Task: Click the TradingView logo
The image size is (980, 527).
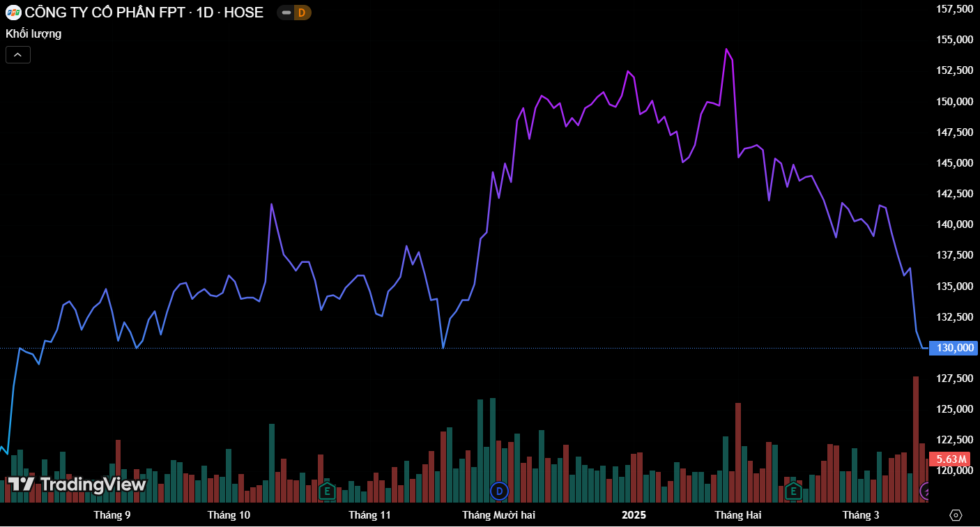Action: click(x=77, y=484)
